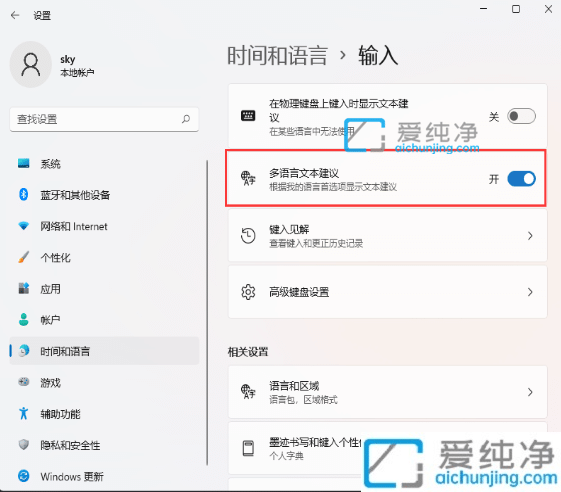Click the 相关设置 heading text
This screenshot has height=492, width=561.
pyautogui.click(x=248, y=352)
